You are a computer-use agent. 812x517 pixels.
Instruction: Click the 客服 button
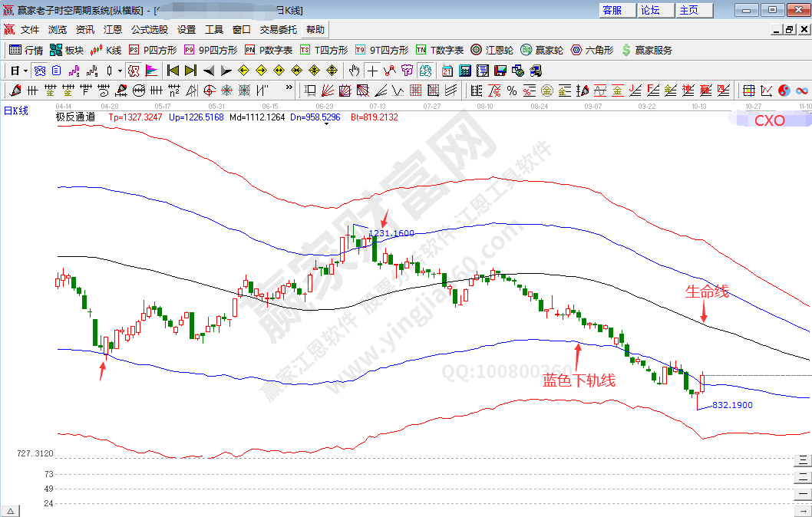[x=616, y=10]
